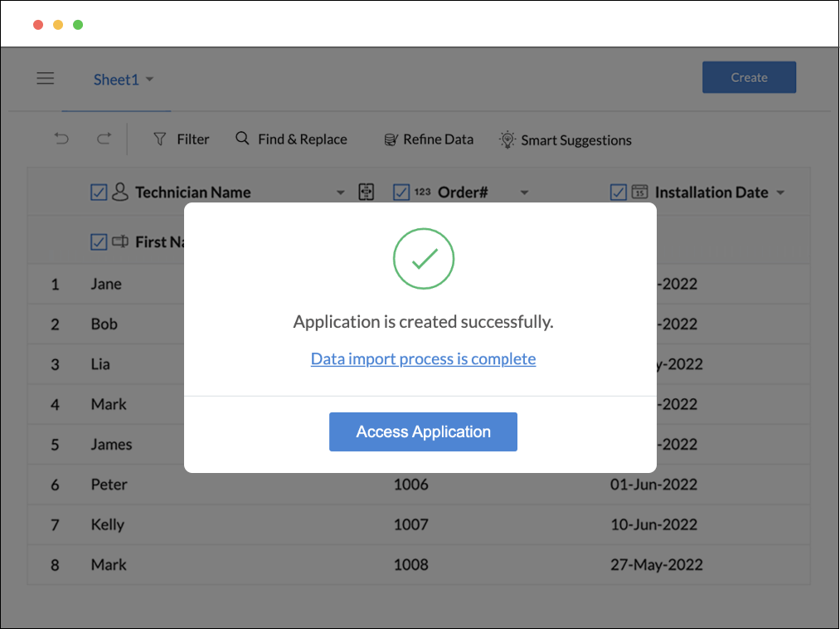Click the split column icon beside Technician Name
840x629 pixels.
coord(366,193)
